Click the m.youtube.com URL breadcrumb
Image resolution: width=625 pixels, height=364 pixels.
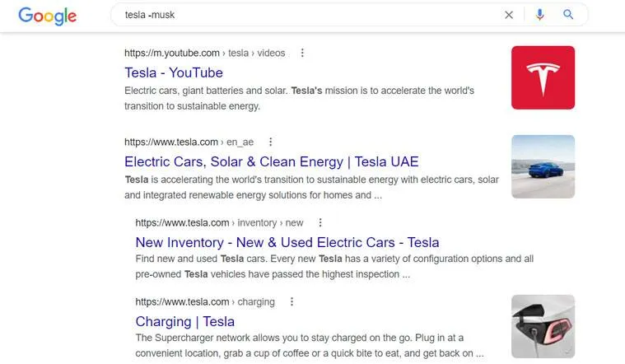[204, 53]
